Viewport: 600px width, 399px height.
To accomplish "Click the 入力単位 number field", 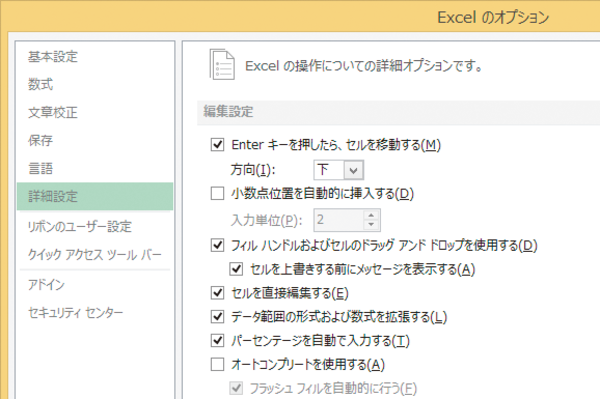I will click(338, 220).
